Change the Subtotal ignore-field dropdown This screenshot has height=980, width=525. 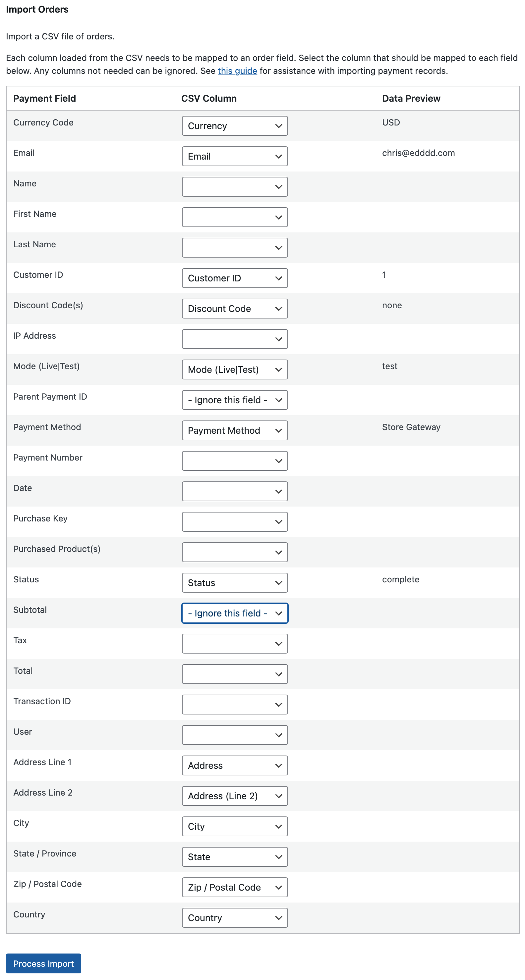pyautogui.click(x=235, y=613)
